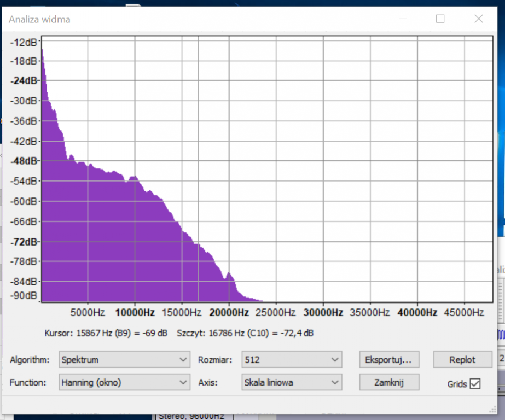This screenshot has width=505, height=420.
Task: Click the 20000Hz frequency axis label
Action: pos(229,312)
